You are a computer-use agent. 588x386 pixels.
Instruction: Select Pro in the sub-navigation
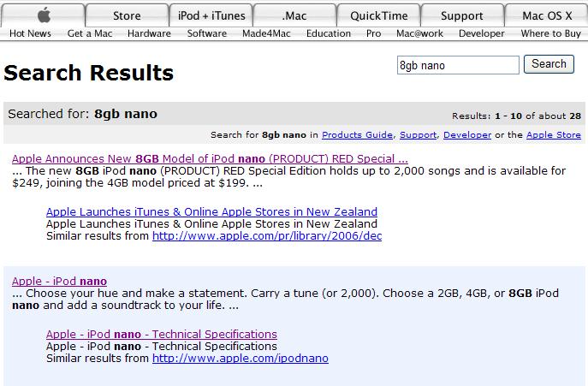pos(373,33)
